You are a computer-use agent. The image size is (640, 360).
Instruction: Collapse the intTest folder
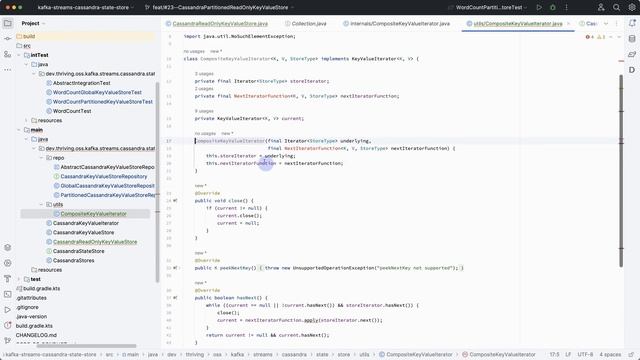[19, 55]
